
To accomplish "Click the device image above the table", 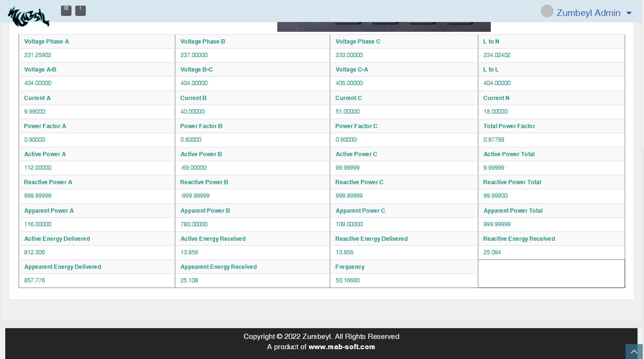I will click(383, 27).
